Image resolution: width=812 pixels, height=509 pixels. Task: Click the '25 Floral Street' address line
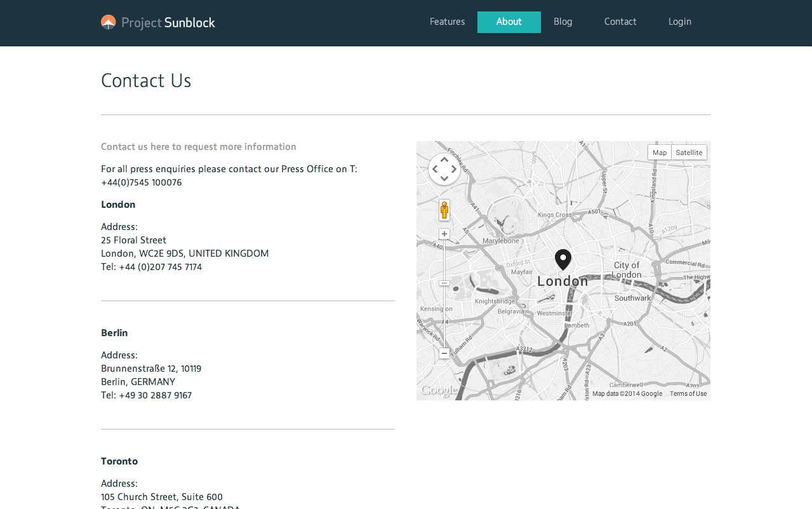tap(134, 240)
